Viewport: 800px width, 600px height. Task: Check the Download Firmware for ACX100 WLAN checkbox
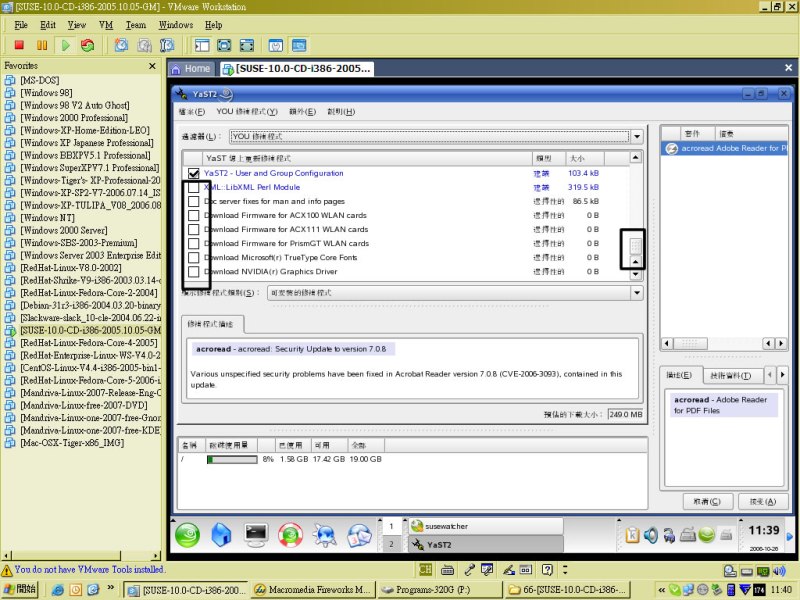[193, 215]
